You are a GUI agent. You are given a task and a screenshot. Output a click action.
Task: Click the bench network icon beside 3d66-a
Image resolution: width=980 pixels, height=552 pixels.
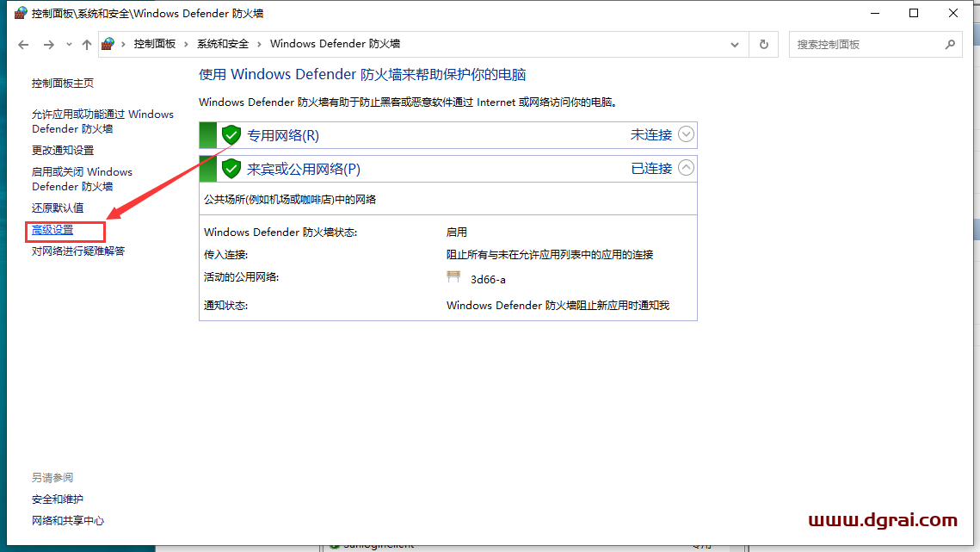click(x=453, y=277)
